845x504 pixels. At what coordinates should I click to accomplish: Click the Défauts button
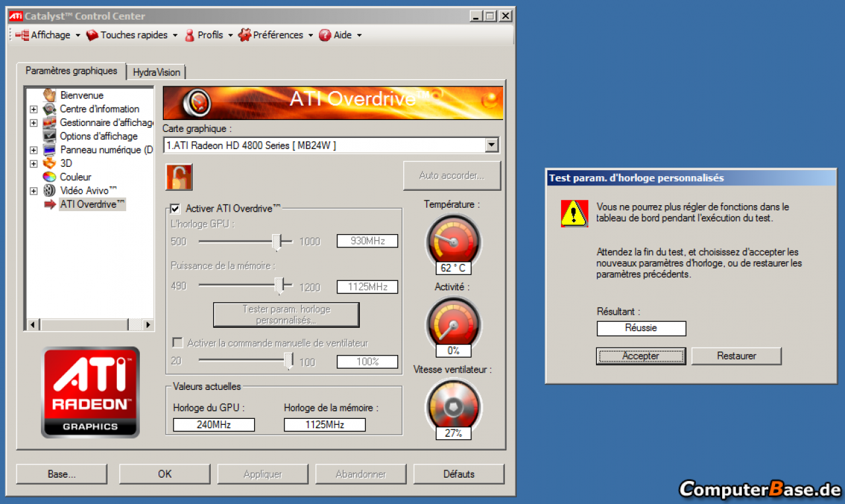[459, 474]
